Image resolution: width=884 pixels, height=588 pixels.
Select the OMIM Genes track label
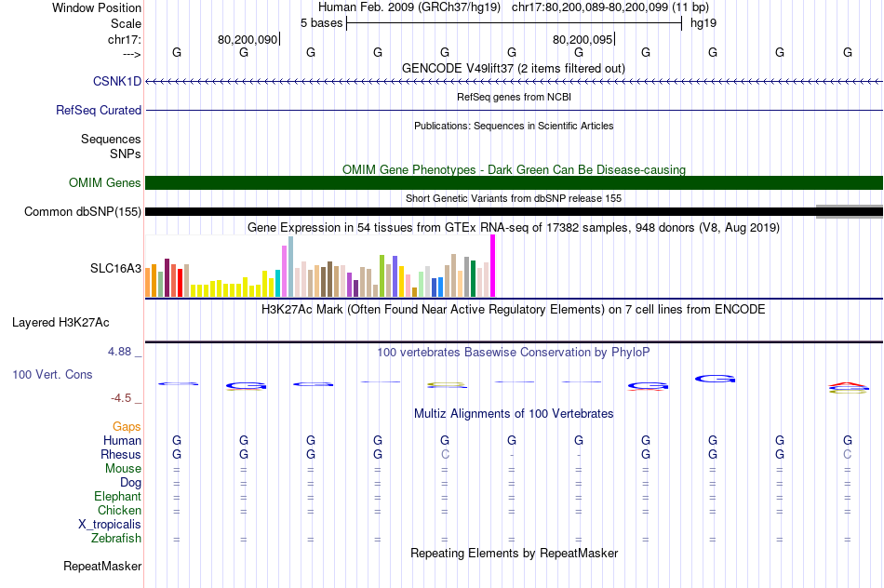[x=105, y=182]
